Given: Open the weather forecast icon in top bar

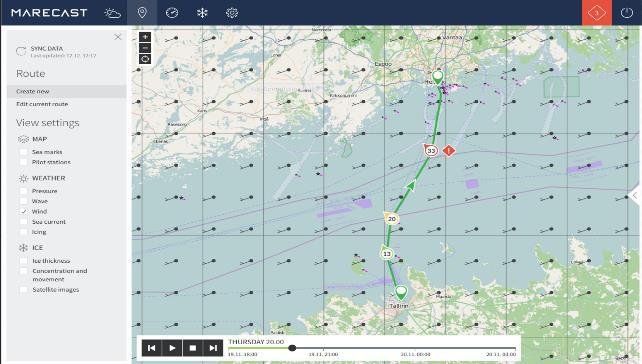Looking at the screenshot, I should pyautogui.click(x=113, y=13).
